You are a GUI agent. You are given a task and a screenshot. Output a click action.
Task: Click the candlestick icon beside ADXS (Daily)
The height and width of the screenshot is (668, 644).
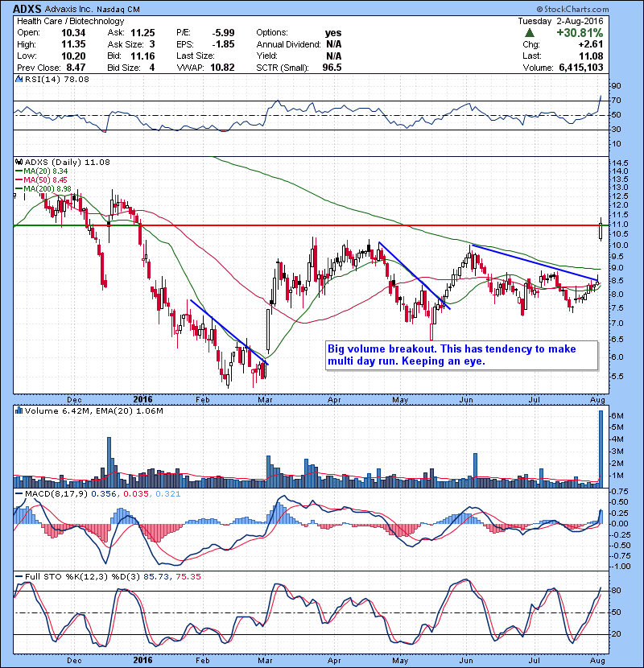[x=19, y=162]
